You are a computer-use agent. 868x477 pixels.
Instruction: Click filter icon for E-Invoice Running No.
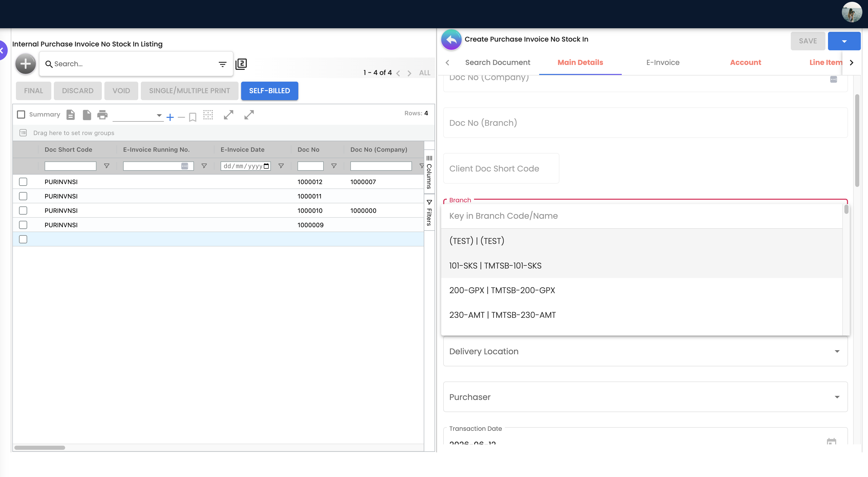204,166
